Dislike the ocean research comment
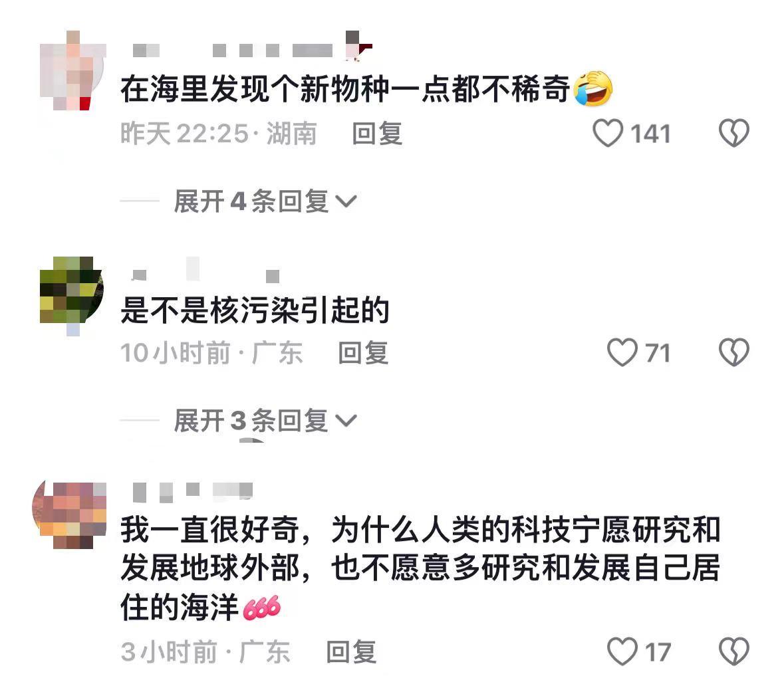The height and width of the screenshot is (686, 784). click(733, 651)
